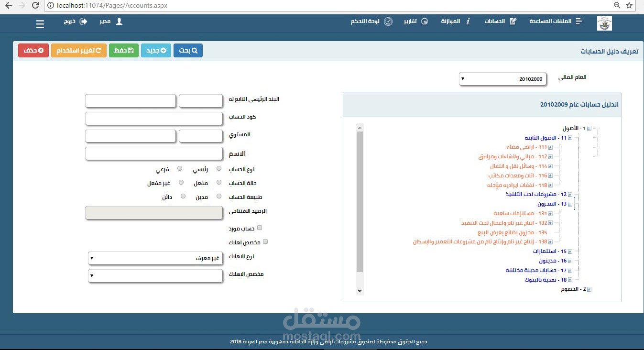This screenshot has height=350, width=644.
Task: Click the مدير user icon
Action: 119,22
